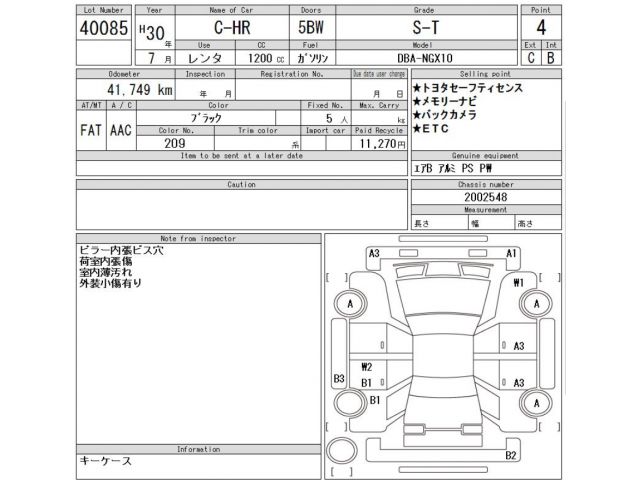Screen dimensions: 640x480
Task: Select the paid recycle amount 11,270円
Action: (382, 144)
